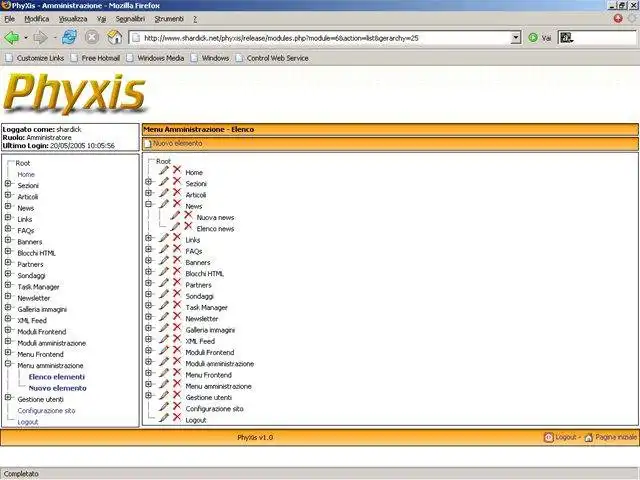640x480 pixels.
Task: Open Nuovo elemento in the sidebar
Action: pyautogui.click(x=58, y=388)
